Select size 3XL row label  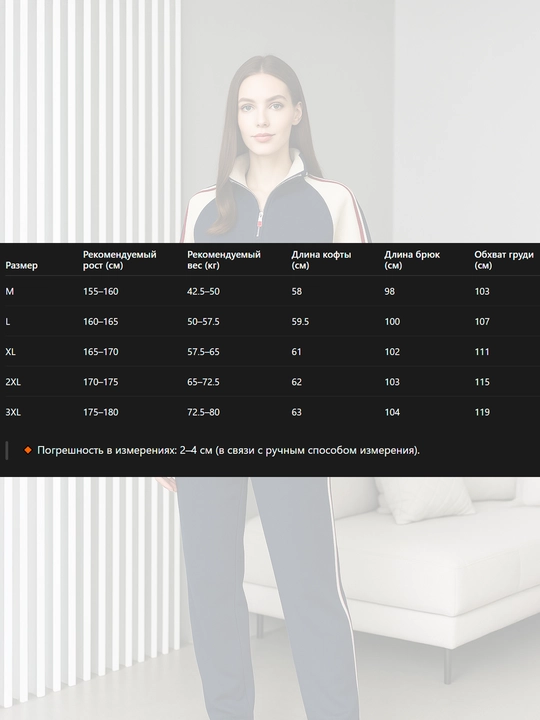[13, 412]
